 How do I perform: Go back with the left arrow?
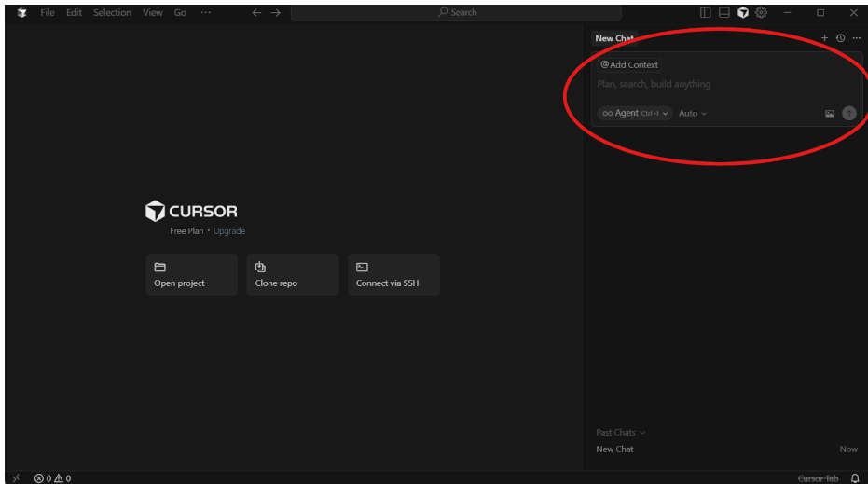click(x=256, y=12)
